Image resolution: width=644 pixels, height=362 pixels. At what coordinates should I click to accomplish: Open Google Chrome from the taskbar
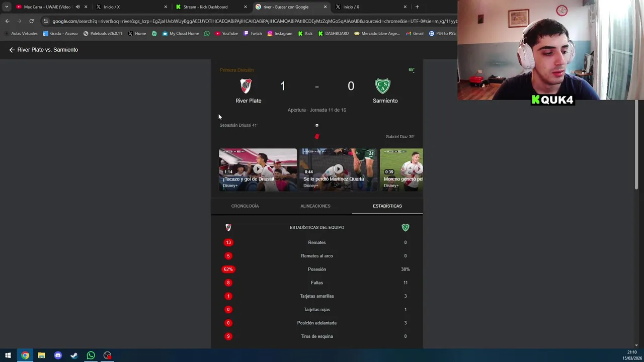pos(25,355)
